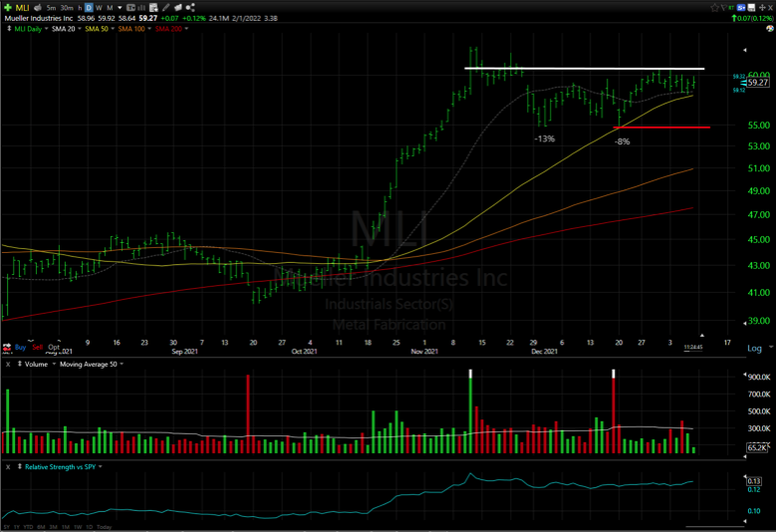Image resolution: width=776 pixels, height=532 pixels.
Task: Select the 1M time range
Action: pyautogui.click(x=66, y=527)
